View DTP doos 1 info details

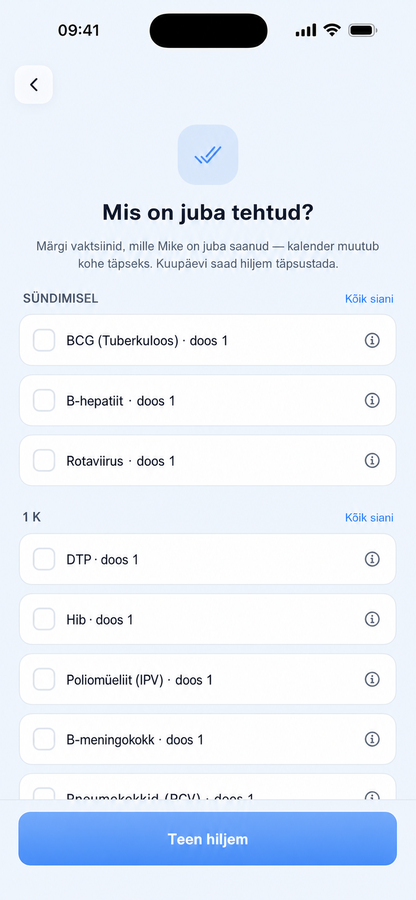(372, 559)
